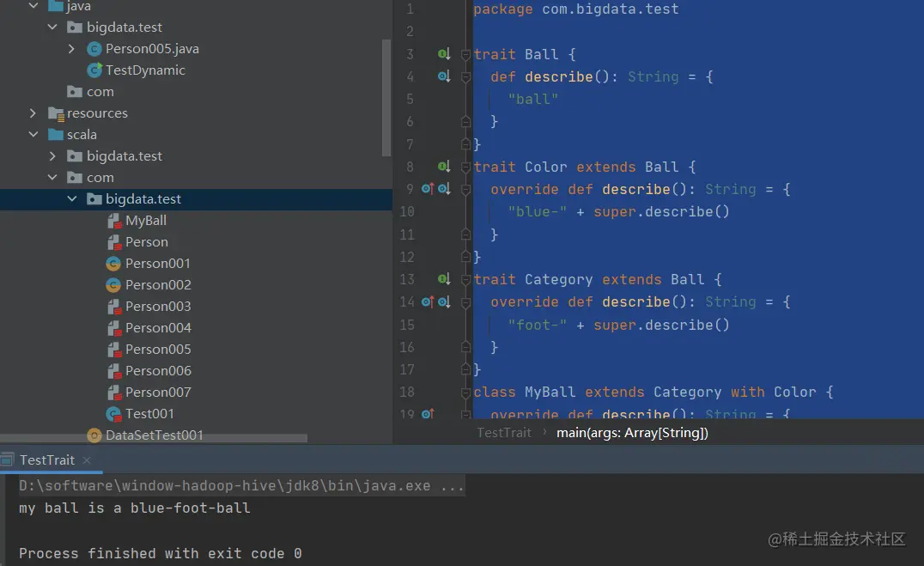Viewport: 924px width, 566px height.
Task: Fold the trait Category block at line 13
Action: click(x=465, y=280)
